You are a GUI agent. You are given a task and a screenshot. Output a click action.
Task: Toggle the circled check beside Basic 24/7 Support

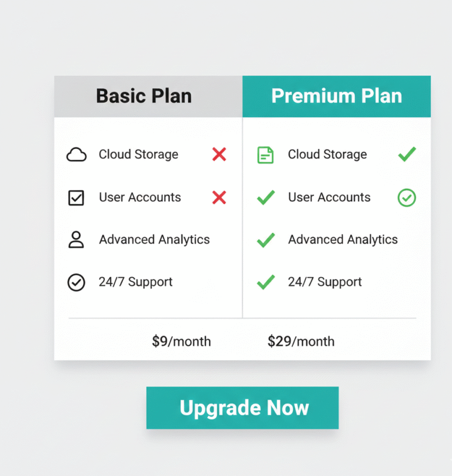pos(77,282)
